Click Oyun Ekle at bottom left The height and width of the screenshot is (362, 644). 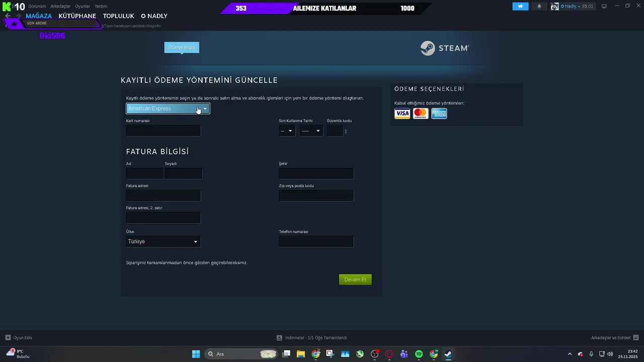(23, 338)
